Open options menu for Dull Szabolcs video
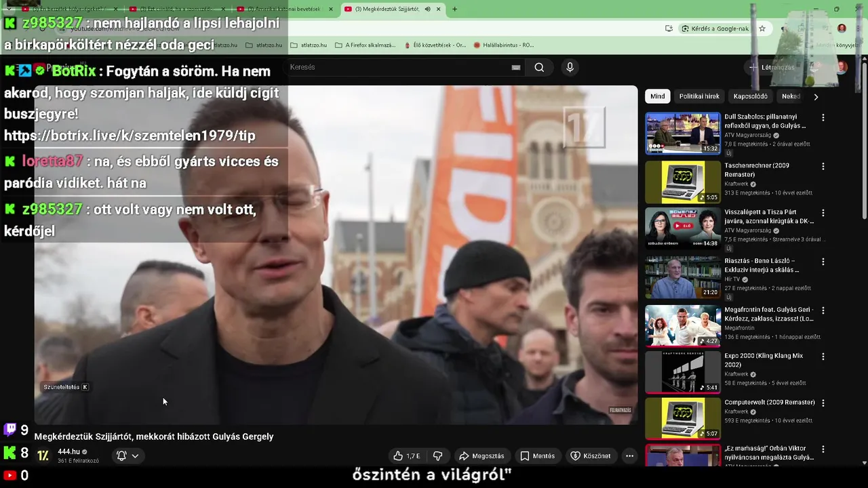Image resolution: width=868 pixels, height=488 pixels. tap(823, 117)
